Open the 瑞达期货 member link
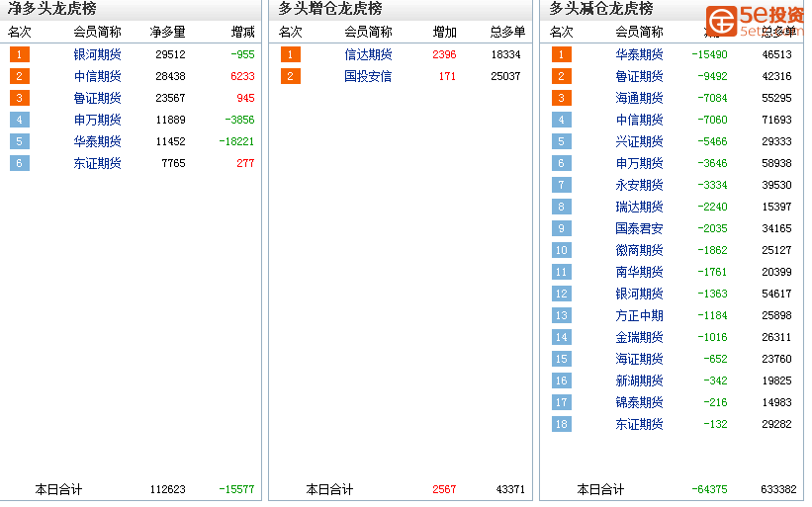 pyautogui.click(x=639, y=207)
